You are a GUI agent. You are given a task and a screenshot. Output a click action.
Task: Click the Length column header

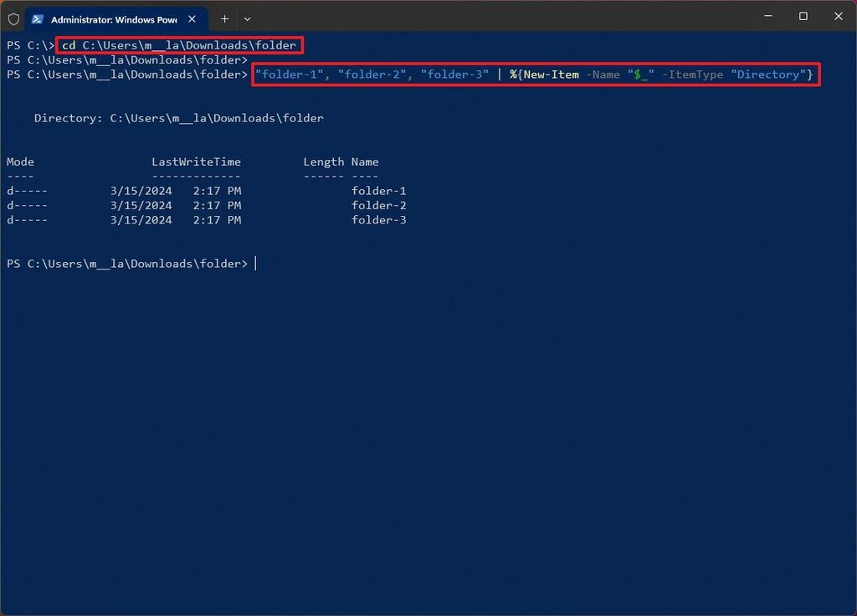coord(324,162)
